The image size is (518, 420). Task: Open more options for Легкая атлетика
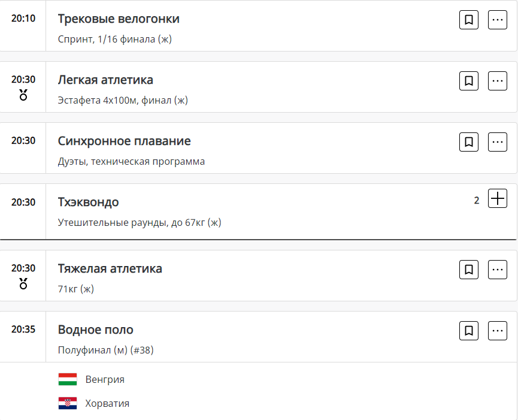498,81
